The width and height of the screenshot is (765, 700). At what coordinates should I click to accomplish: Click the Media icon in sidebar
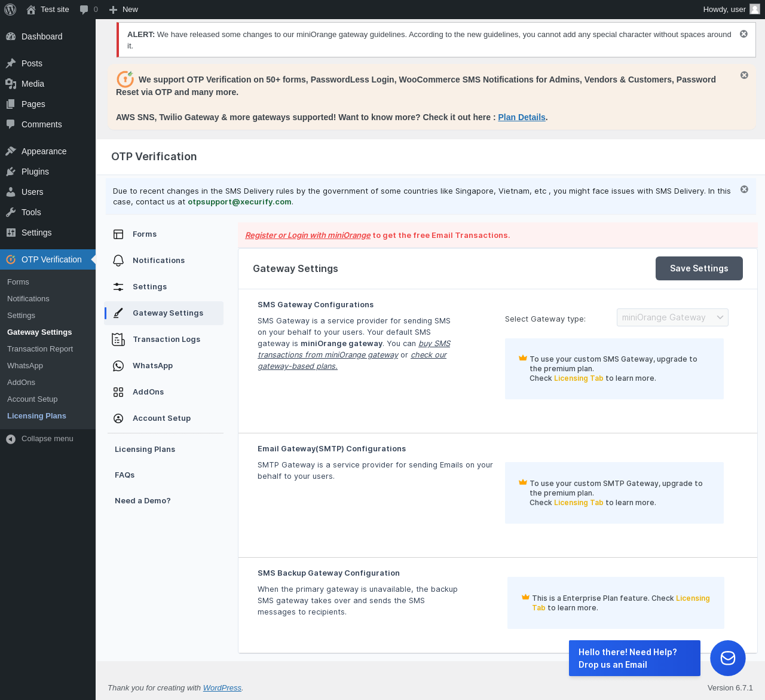coord(11,84)
